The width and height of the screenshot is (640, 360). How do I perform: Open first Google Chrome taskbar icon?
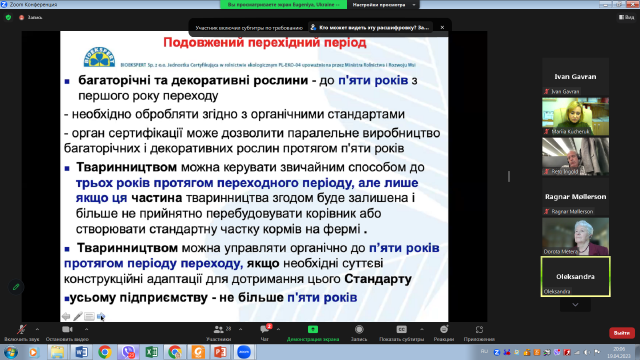(105, 352)
